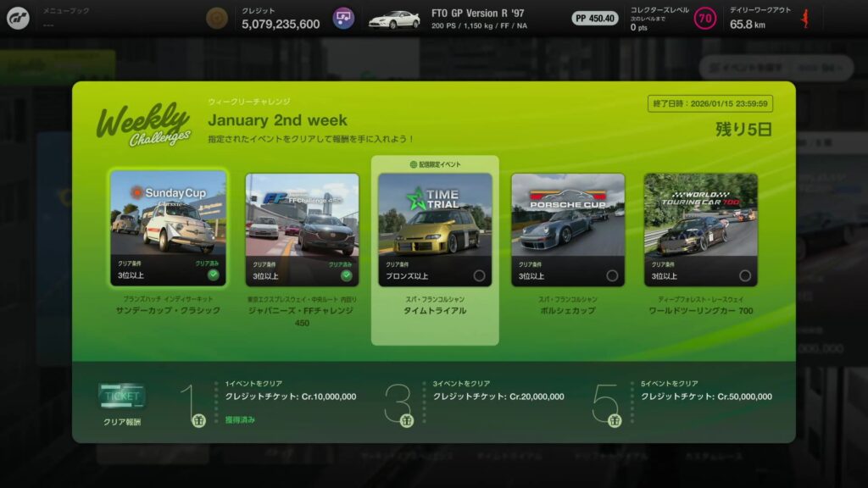Click the Gran Turismo logo icon

pyautogui.click(x=19, y=18)
